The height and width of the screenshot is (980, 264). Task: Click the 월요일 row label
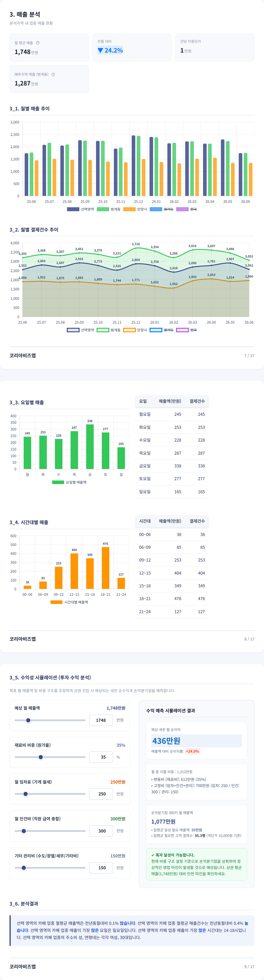[145, 414]
